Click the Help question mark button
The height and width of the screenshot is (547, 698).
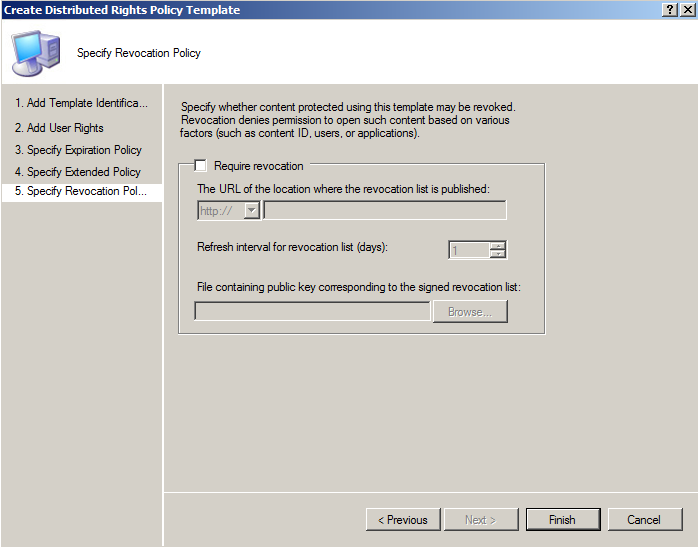point(668,9)
